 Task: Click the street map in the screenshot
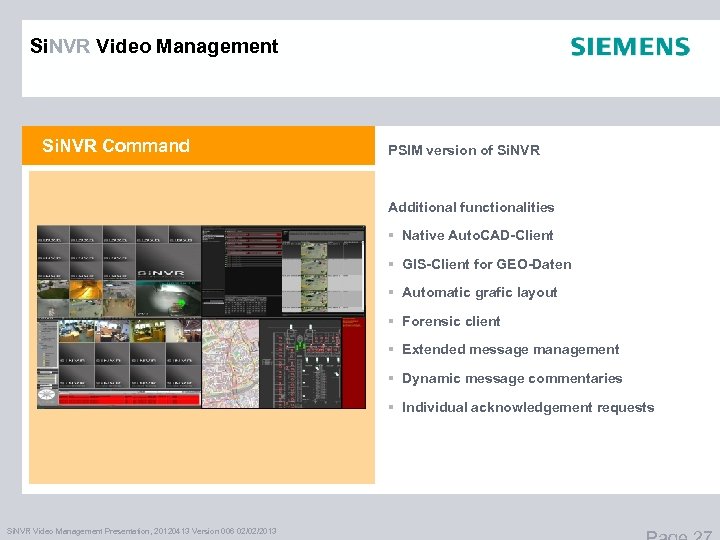(x=231, y=364)
